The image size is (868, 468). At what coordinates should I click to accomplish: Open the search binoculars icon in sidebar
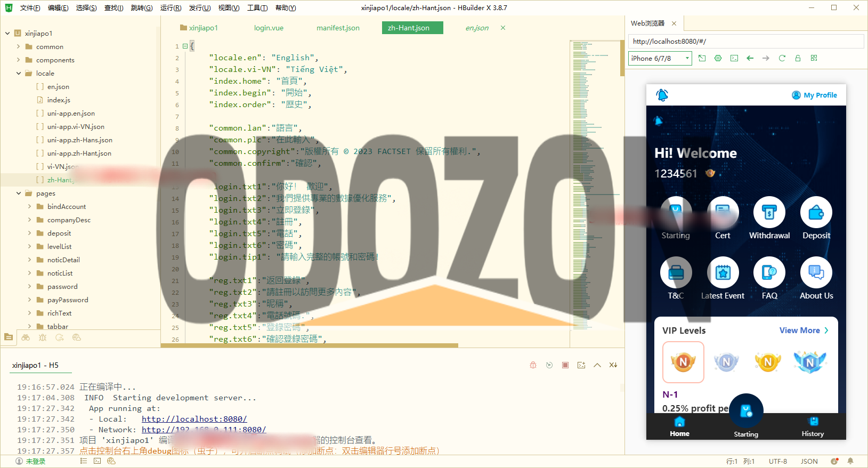[26, 337]
